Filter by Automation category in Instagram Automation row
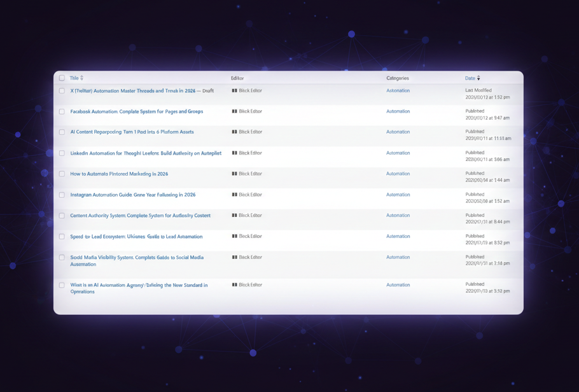 398,195
